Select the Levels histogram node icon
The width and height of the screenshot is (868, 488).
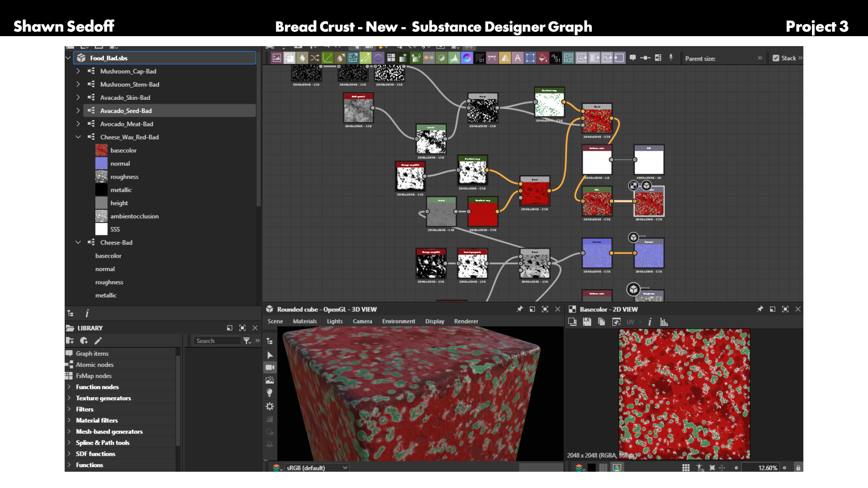[x=454, y=58]
